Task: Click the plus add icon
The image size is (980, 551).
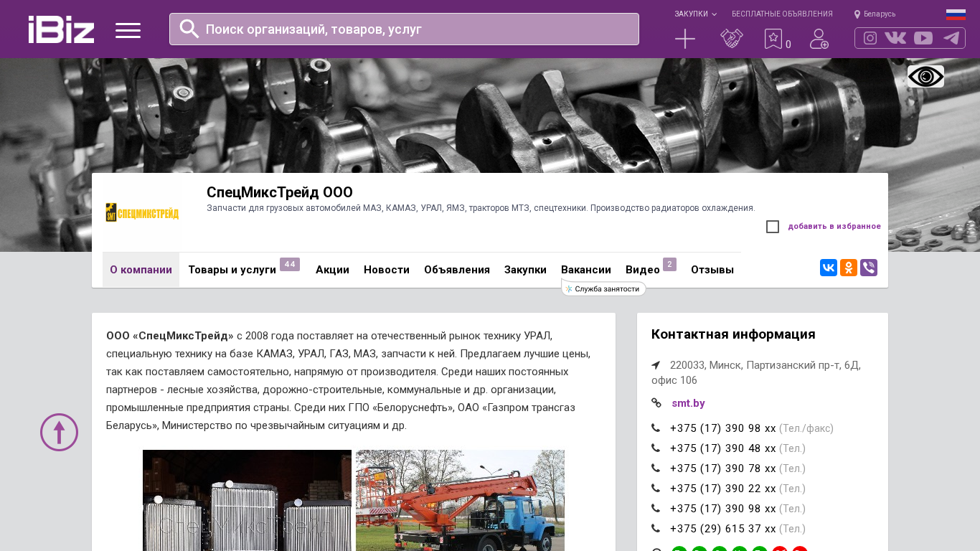Action: click(685, 39)
